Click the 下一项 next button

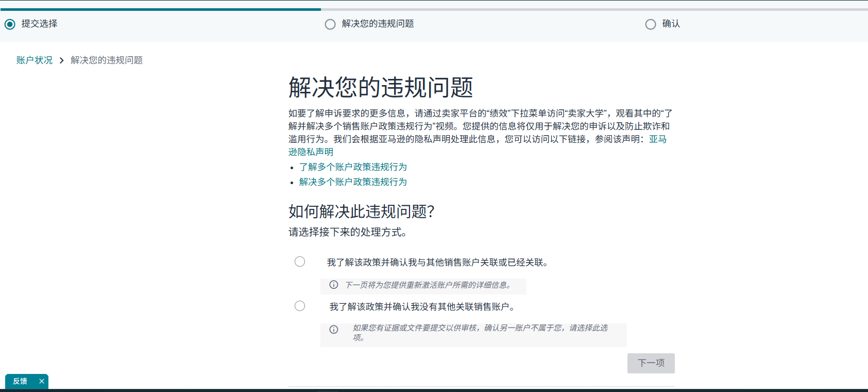[x=651, y=363]
